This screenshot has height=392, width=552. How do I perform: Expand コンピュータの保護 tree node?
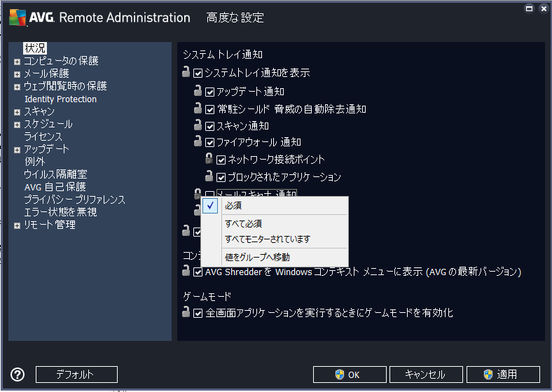pyautogui.click(x=17, y=62)
